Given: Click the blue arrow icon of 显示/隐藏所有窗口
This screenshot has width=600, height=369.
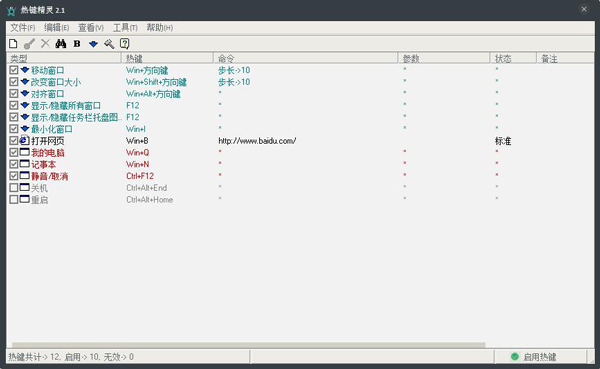Looking at the screenshot, I should 25,105.
